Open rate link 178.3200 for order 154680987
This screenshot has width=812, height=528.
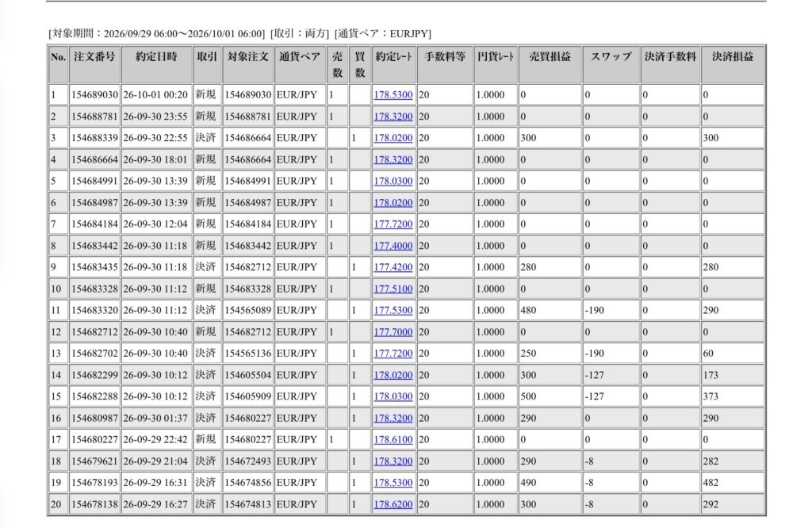393,418
